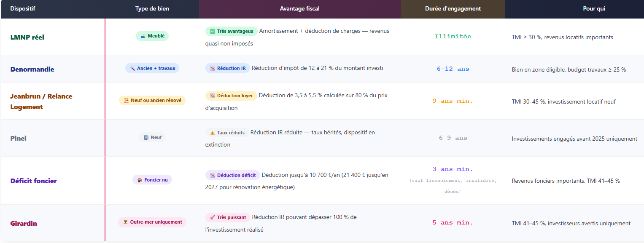Click the rocket icon in Très puissant badge

pos(213,217)
